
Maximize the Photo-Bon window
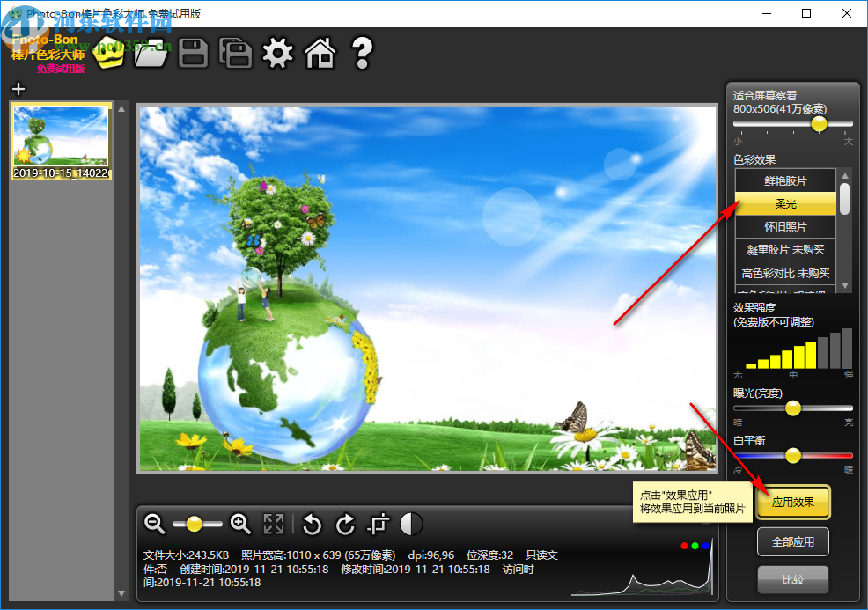(x=806, y=13)
